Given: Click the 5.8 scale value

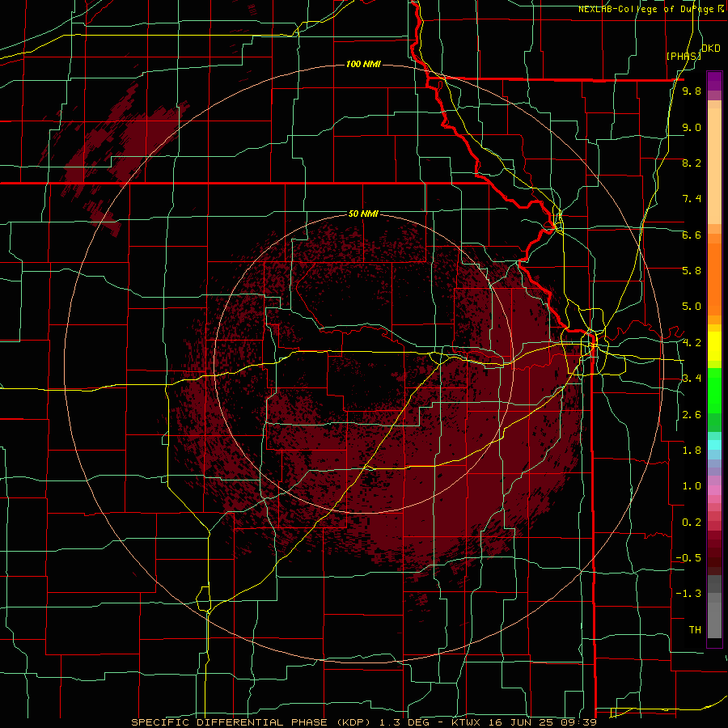Looking at the screenshot, I should [x=692, y=270].
